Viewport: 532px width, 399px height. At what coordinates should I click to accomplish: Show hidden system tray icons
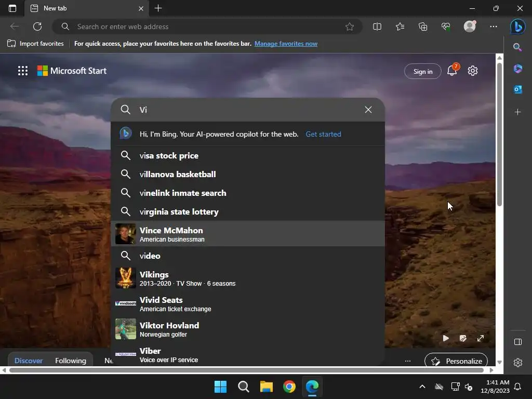click(422, 387)
